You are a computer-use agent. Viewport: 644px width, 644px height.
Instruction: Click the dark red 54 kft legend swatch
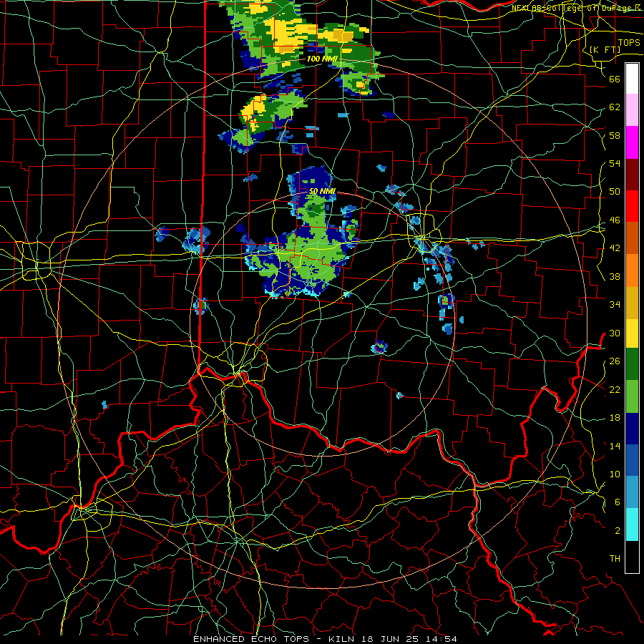(x=632, y=175)
